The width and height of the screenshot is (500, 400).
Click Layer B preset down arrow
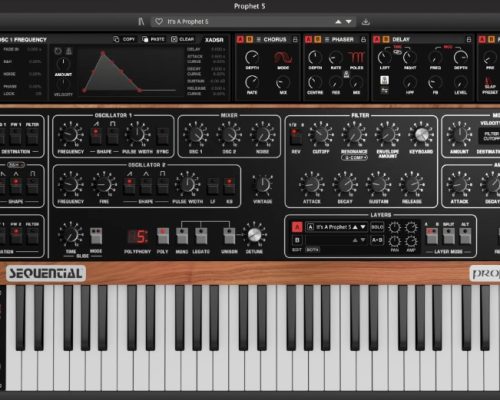click(363, 240)
